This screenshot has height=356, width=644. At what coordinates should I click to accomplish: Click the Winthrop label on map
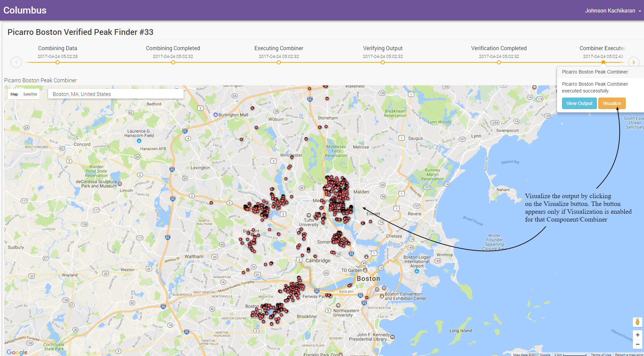point(445,255)
